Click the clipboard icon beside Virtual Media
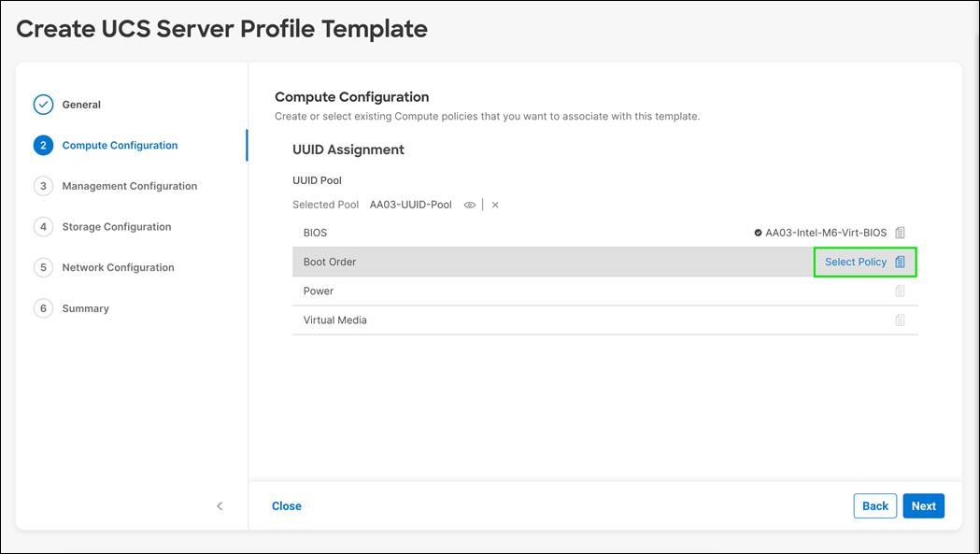 [x=900, y=320]
